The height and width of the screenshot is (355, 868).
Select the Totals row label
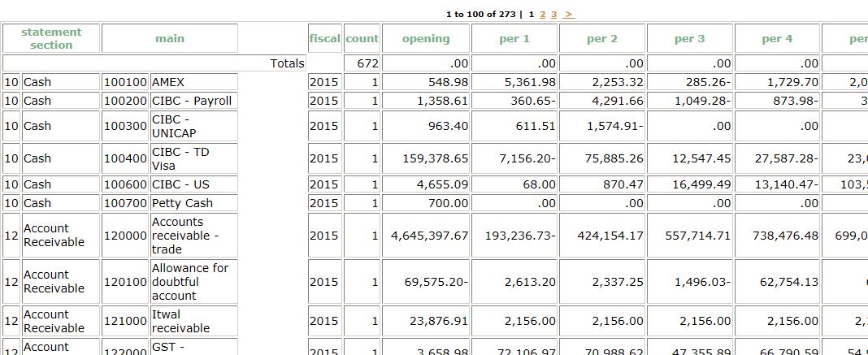(x=288, y=63)
